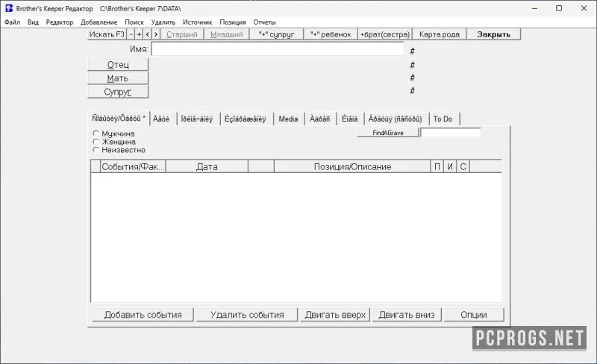Minimize the Brother's Keeper window
The image size is (597, 364).
(x=534, y=8)
